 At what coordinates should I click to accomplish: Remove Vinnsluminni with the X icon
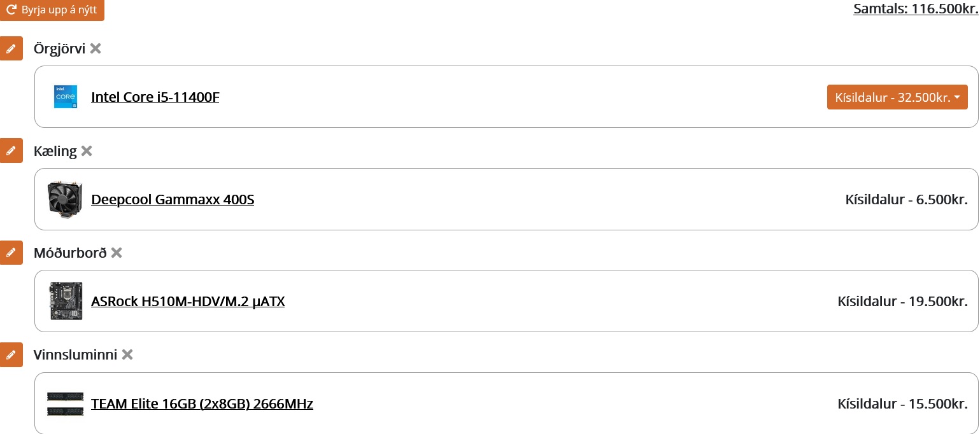[127, 354]
